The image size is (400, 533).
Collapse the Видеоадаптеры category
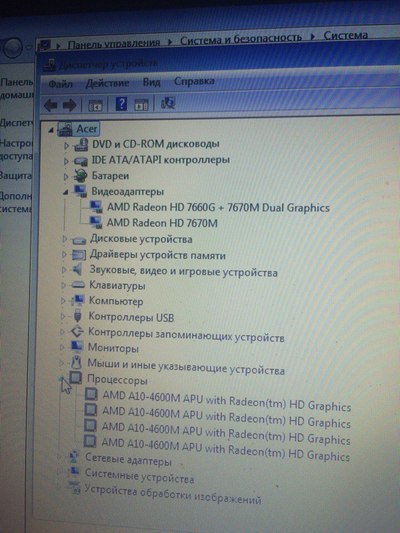[x=66, y=192]
